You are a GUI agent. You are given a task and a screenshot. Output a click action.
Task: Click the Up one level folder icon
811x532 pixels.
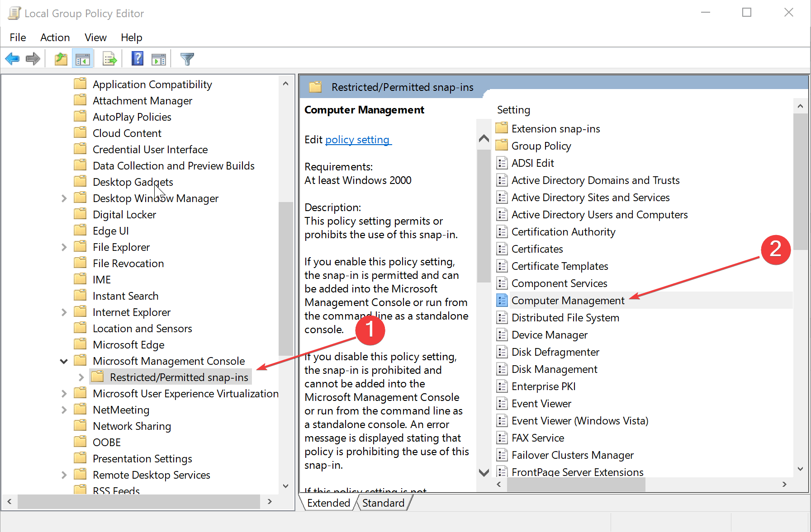(x=61, y=59)
